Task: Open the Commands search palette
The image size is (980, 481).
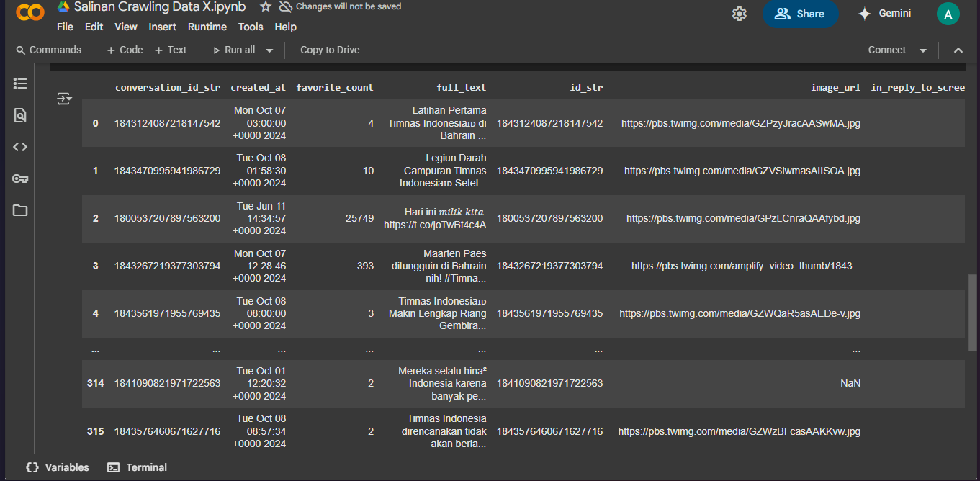Action: pyautogui.click(x=48, y=50)
